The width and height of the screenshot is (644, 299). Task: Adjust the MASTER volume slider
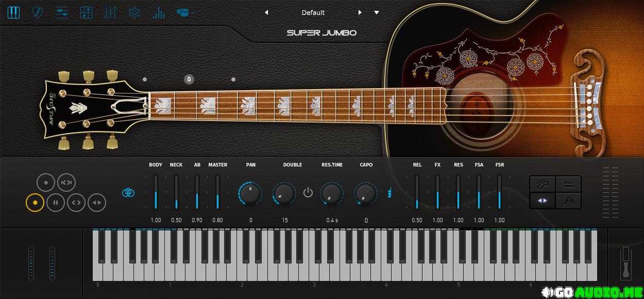217,192
